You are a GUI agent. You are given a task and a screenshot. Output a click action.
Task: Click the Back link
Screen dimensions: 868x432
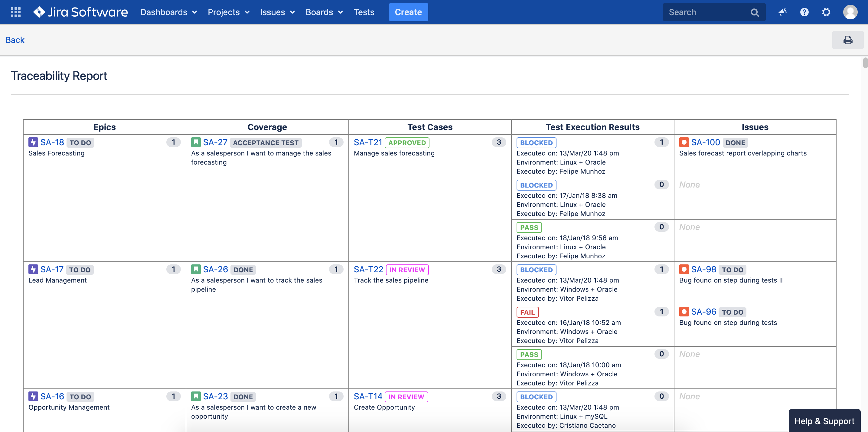(15, 40)
